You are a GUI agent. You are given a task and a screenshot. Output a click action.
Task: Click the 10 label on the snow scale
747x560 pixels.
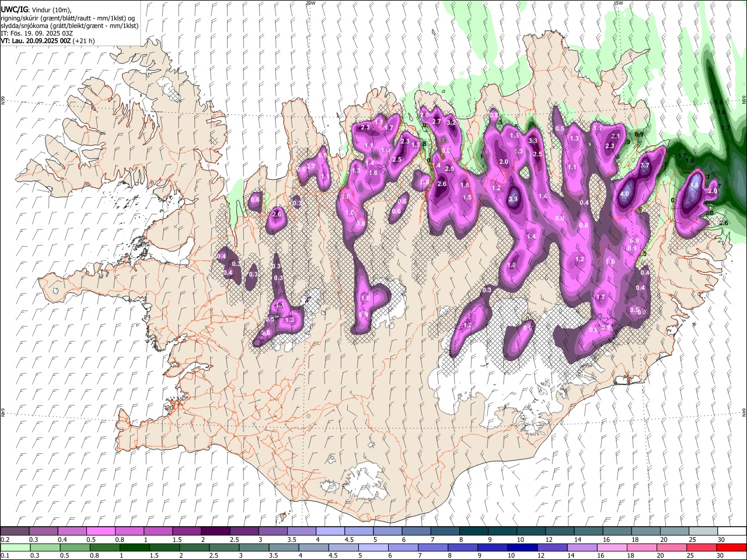[x=520, y=540]
